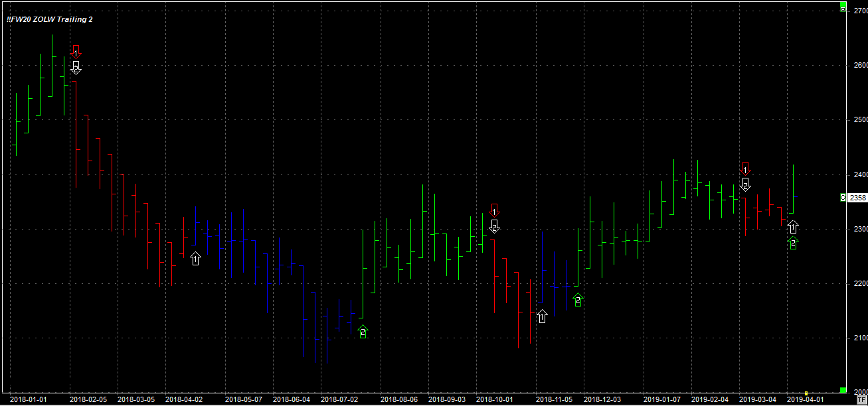Click the yellow marker on the time axis

pos(806,393)
